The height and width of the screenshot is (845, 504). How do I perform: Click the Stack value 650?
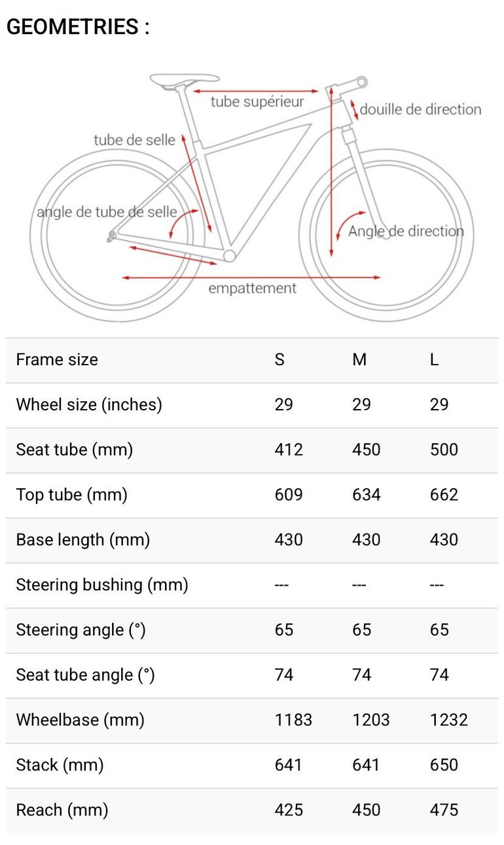point(444,765)
